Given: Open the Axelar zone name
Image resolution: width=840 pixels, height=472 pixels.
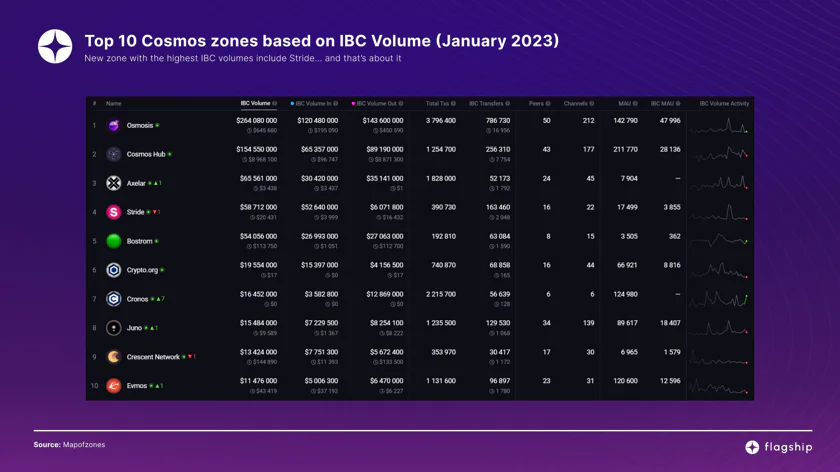Looking at the screenshot, I should point(136,183).
